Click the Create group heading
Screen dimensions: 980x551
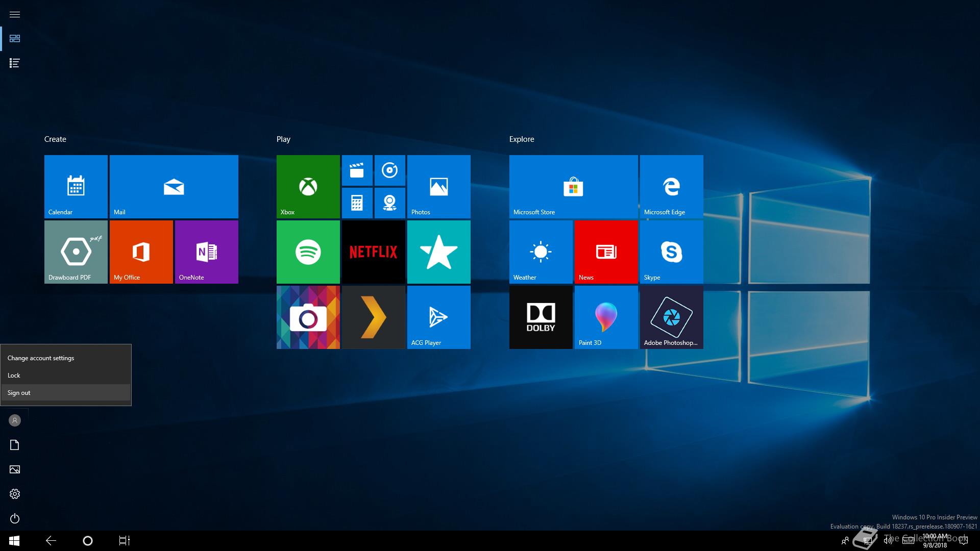click(55, 139)
